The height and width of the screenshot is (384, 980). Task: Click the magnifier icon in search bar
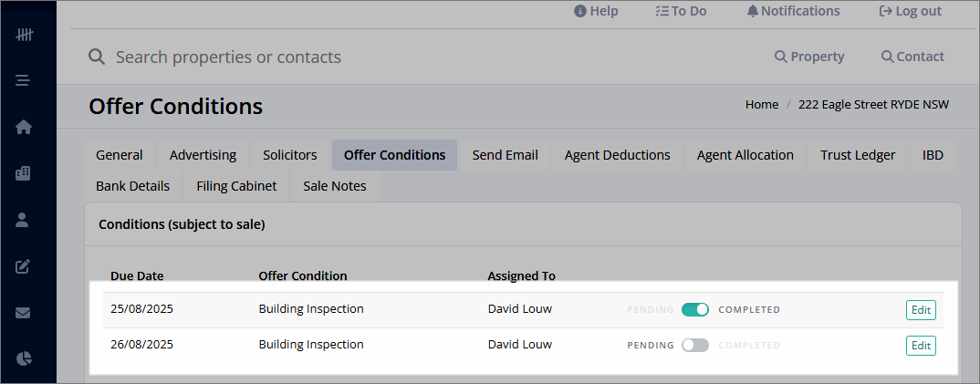96,57
